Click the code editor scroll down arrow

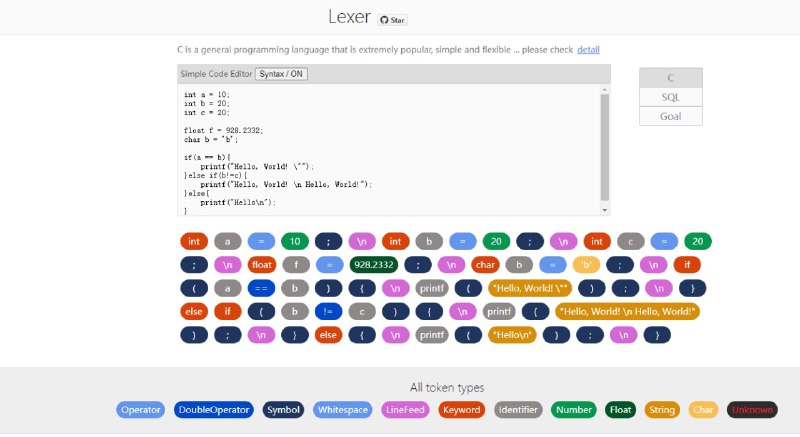tap(604, 210)
